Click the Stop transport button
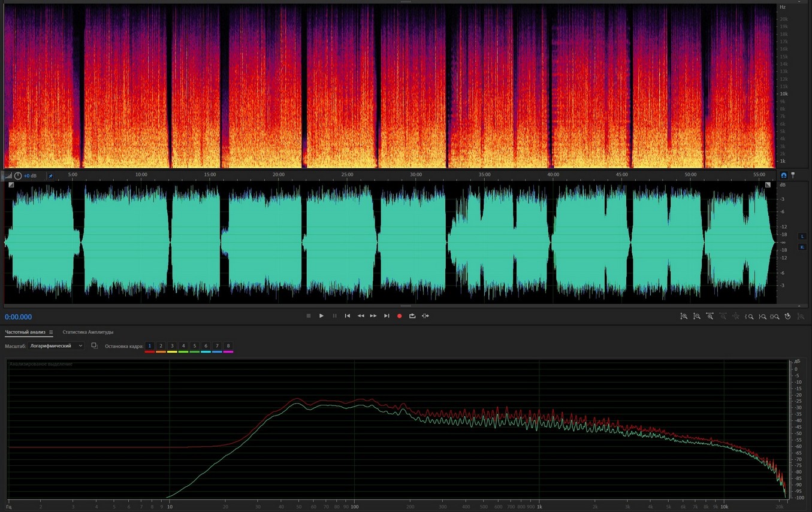812x512 pixels. pyautogui.click(x=309, y=316)
